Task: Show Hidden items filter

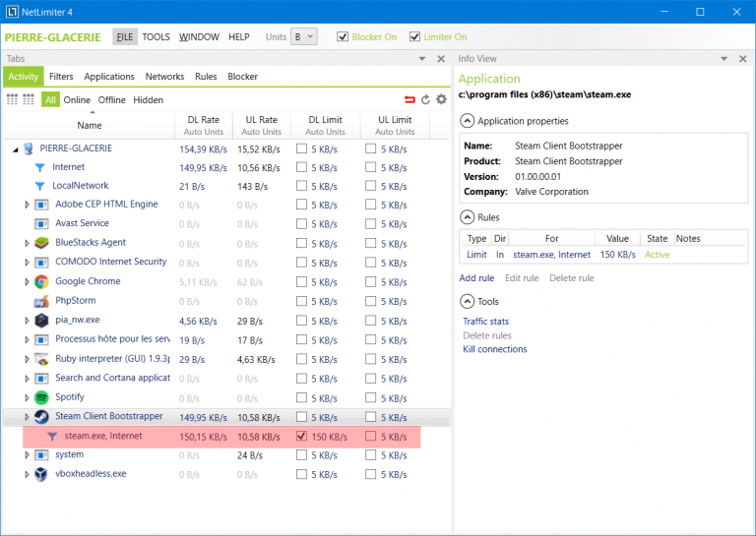Action: [148, 100]
